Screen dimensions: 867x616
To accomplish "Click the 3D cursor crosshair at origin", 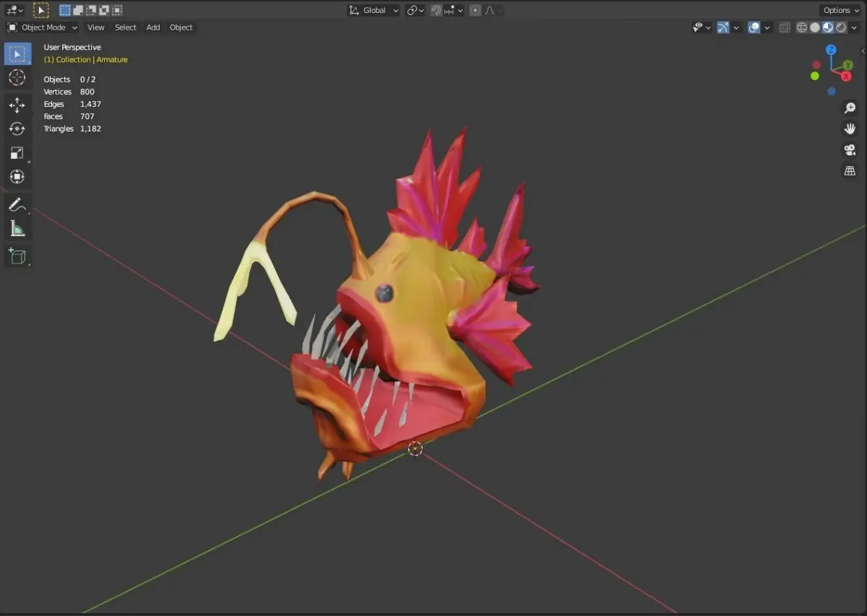I will coord(415,448).
